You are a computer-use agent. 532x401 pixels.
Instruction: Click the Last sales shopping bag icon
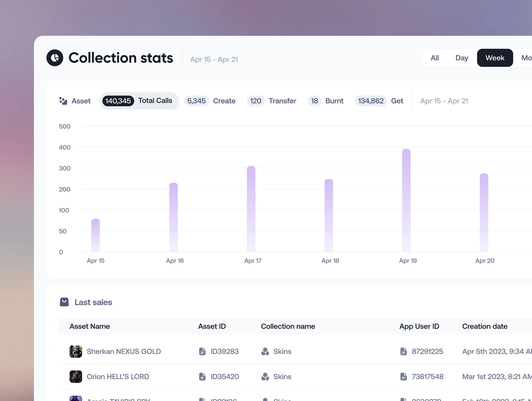(64, 302)
